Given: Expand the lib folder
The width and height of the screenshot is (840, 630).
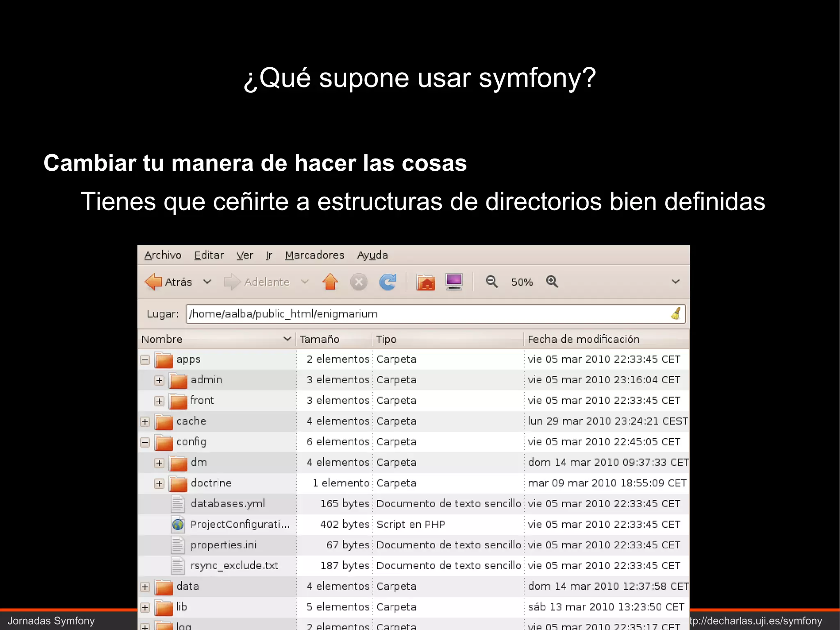Looking at the screenshot, I should [x=145, y=607].
